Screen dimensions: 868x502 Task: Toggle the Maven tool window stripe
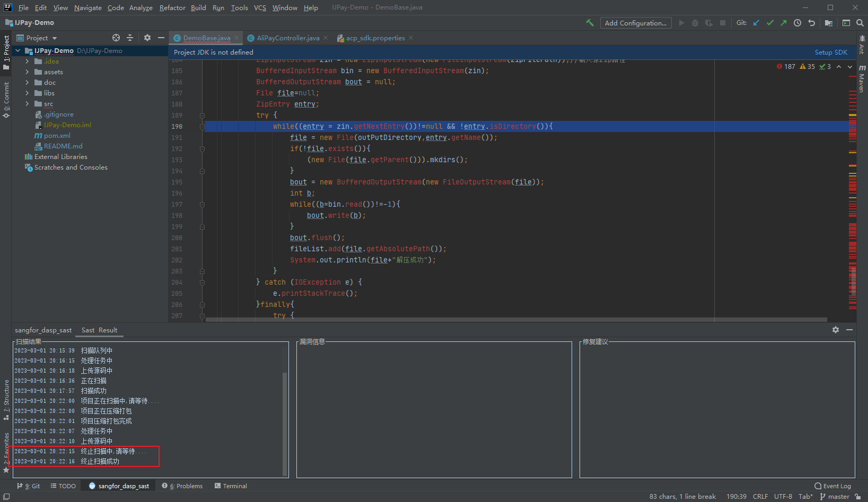[862, 80]
